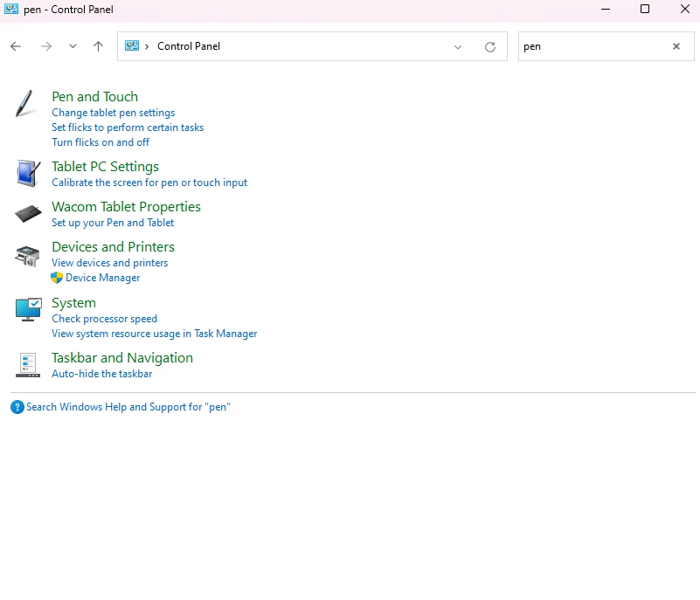The height and width of the screenshot is (600, 700).
Task: Open the Wacom Tablet Properties heading
Action: (x=126, y=206)
